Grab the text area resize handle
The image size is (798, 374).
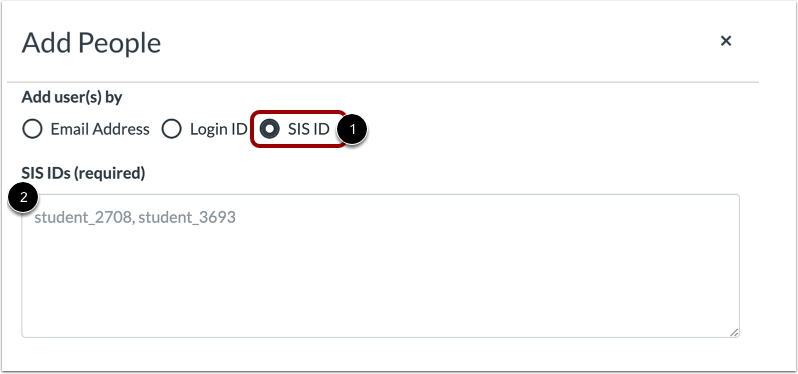[733, 332]
